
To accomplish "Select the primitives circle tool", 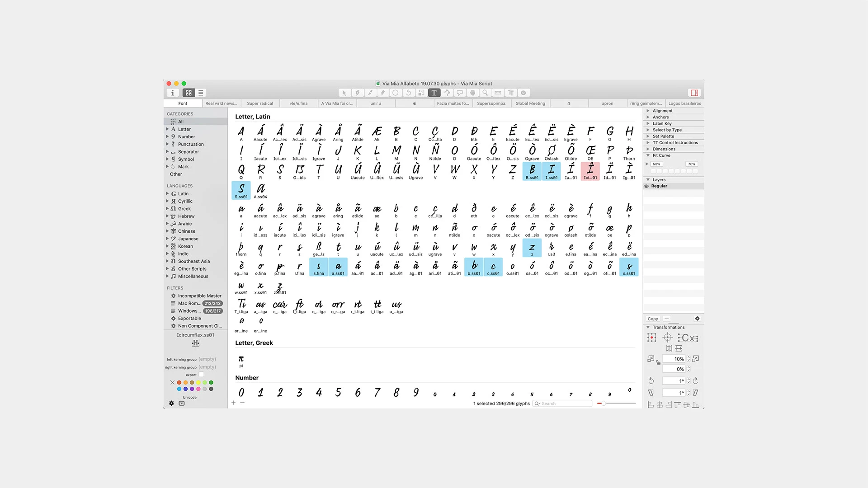I will [396, 93].
